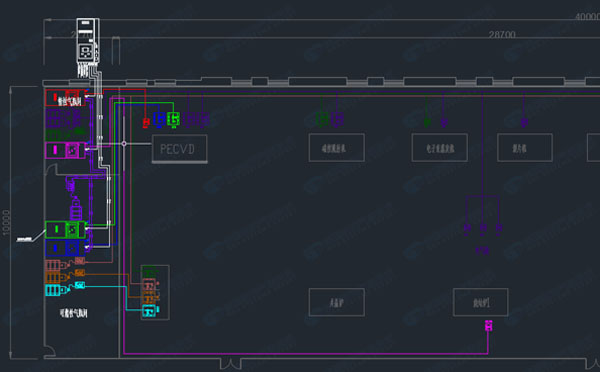Select the blue valve box beside the red valve
Screen dimensions: 600x372
[159, 119]
